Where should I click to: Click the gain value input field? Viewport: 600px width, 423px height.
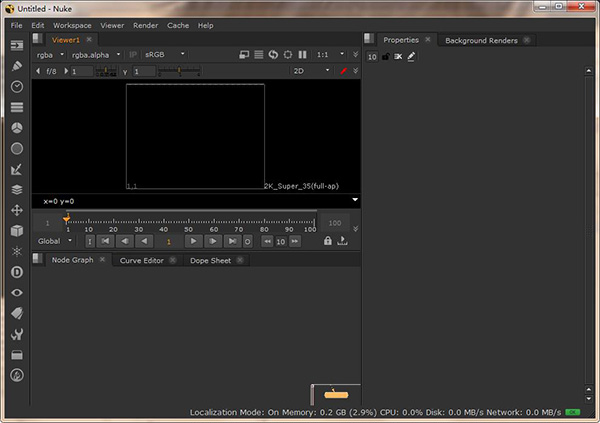[82, 71]
